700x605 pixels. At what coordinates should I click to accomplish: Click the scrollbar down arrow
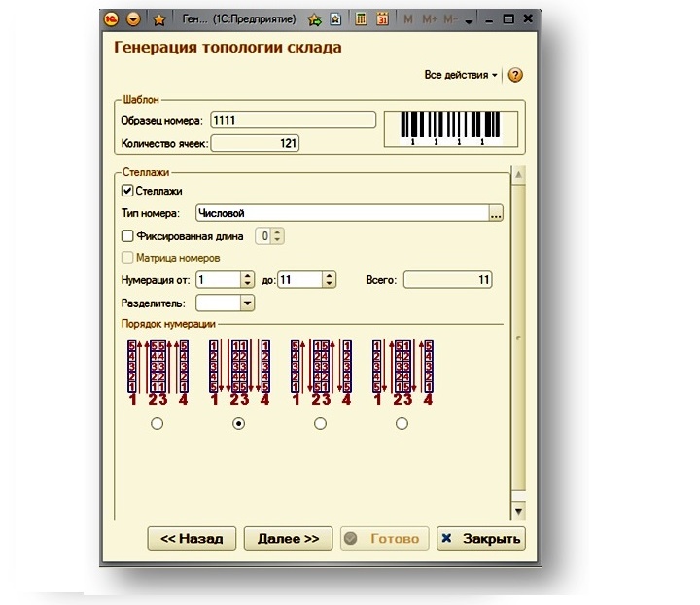(518, 511)
